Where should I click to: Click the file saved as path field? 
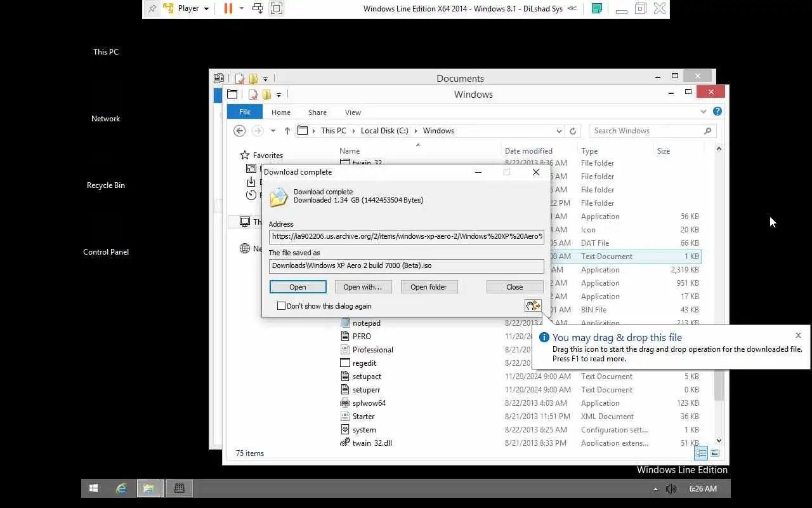pos(406,265)
